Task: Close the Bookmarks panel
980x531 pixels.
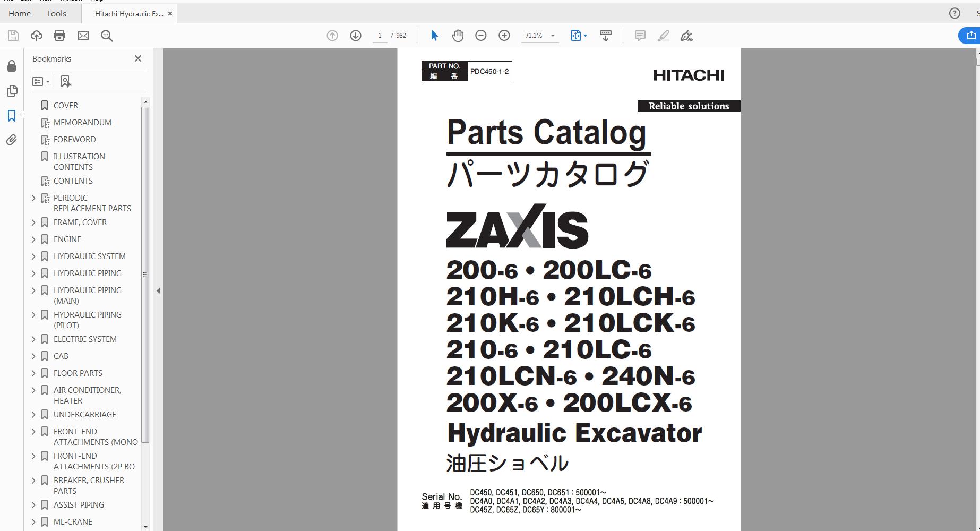Action: click(138, 58)
